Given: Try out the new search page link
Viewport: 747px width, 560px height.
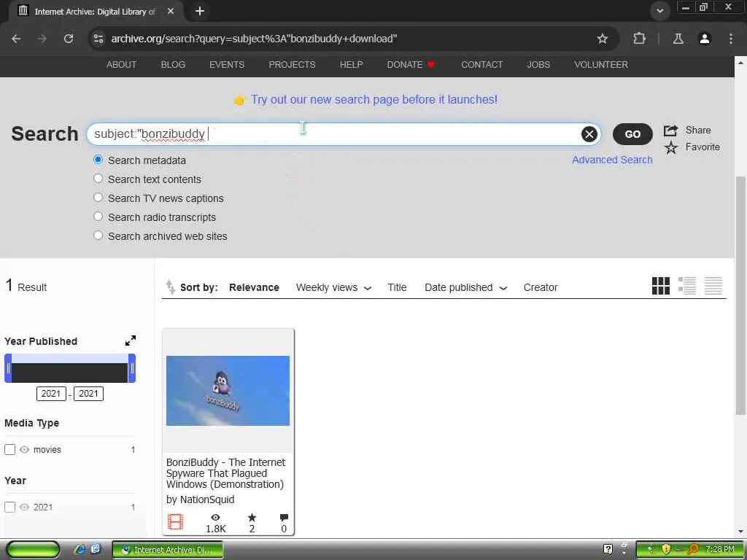Looking at the screenshot, I should 374,99.
